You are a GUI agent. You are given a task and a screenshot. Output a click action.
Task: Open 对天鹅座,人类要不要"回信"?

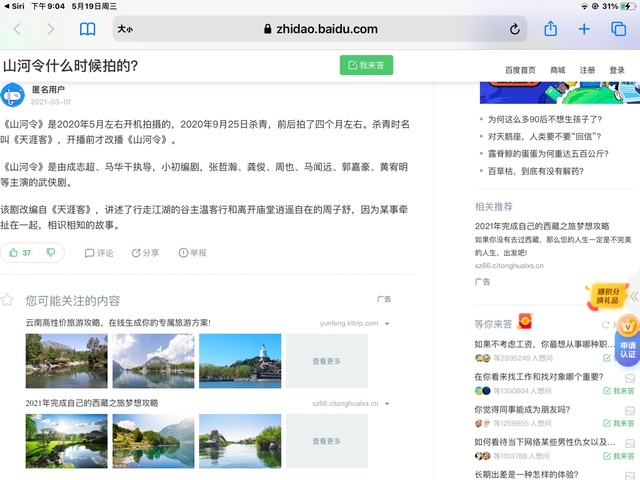point(544,137)
